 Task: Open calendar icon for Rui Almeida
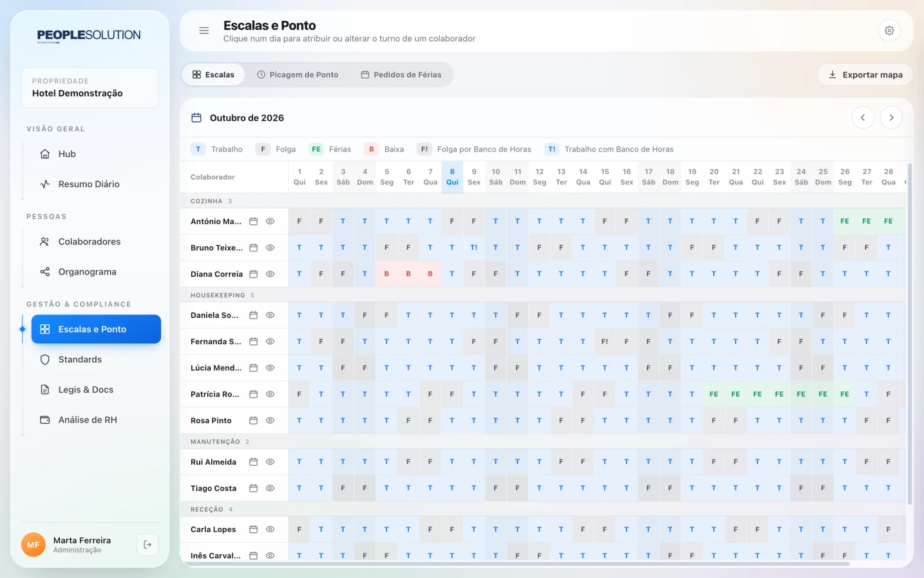pos(254,462)
